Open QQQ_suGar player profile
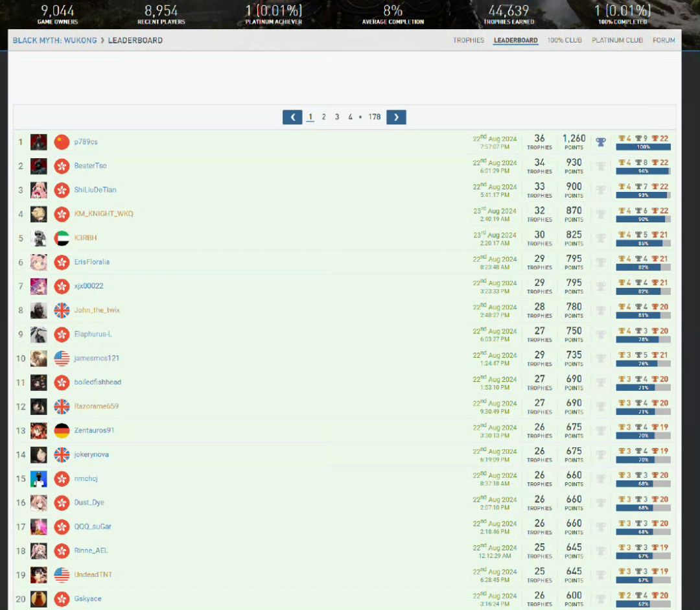Image resolution: width=700 pixels, height=610 pixels. click(93, 526)
